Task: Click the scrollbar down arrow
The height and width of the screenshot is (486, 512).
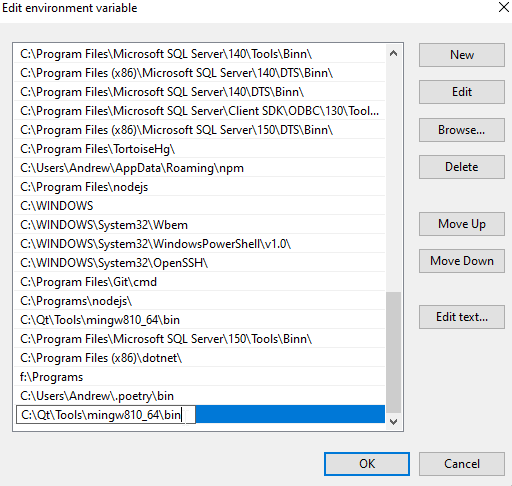Action: tap(393, 422)
